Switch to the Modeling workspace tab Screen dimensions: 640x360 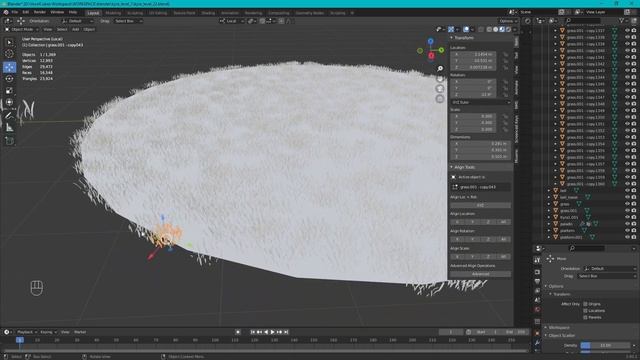point(113,13)
